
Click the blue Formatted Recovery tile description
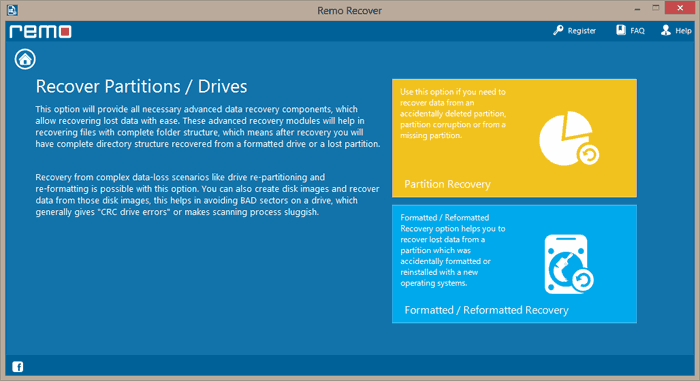(x=453, y=250)
